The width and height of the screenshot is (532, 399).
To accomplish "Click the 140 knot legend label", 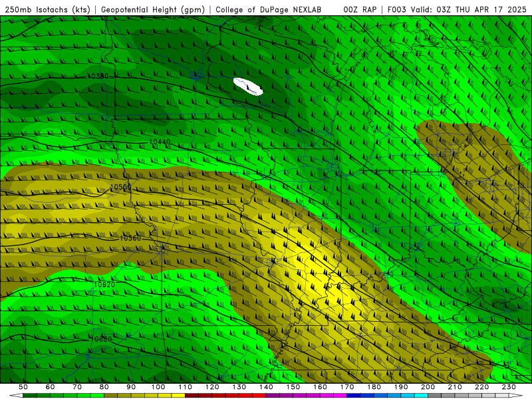I will pos(266,387).
